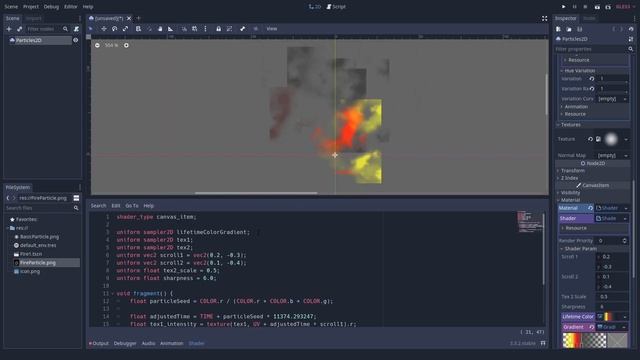Select the Rotate Mode tool
640x360 pixels.
point(115,29)
